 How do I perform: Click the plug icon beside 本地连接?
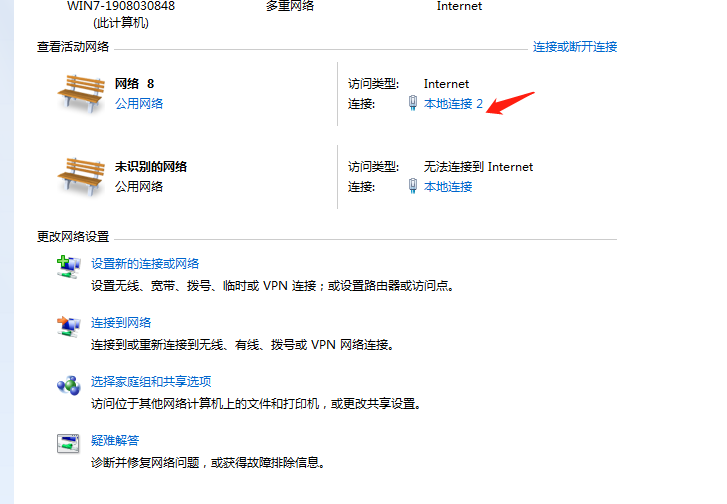tap(413, 187)
